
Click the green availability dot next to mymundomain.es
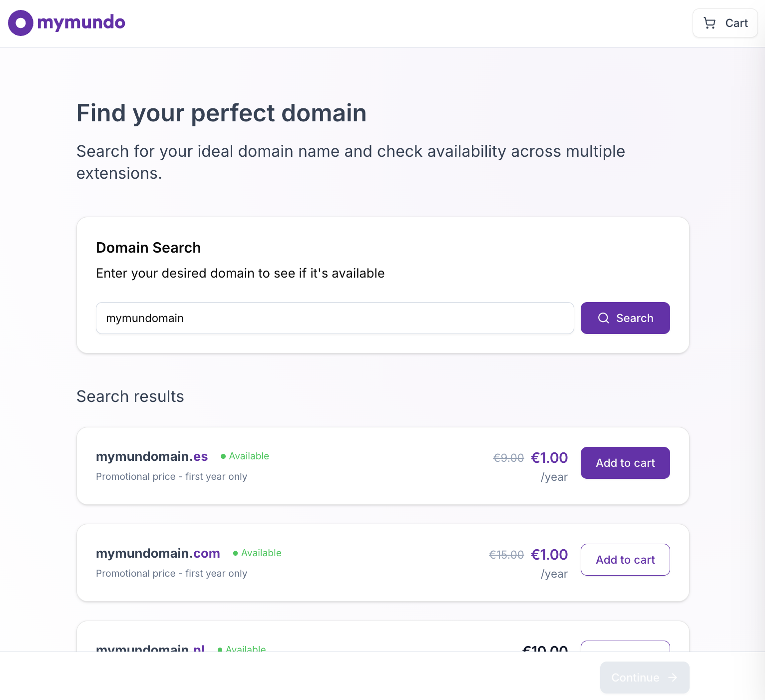click(223, 456)
